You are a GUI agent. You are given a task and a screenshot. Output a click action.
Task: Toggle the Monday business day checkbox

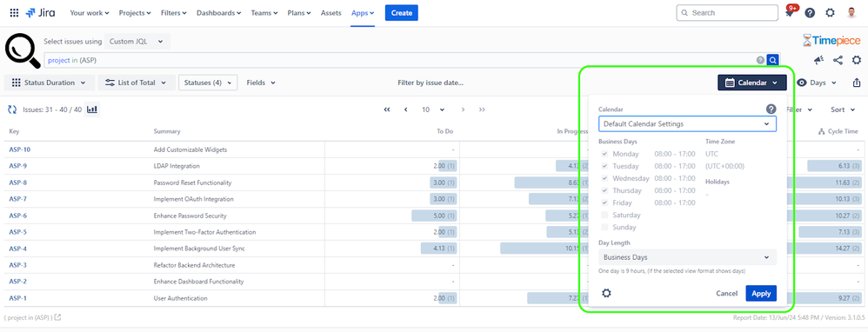tap(604, 154)
